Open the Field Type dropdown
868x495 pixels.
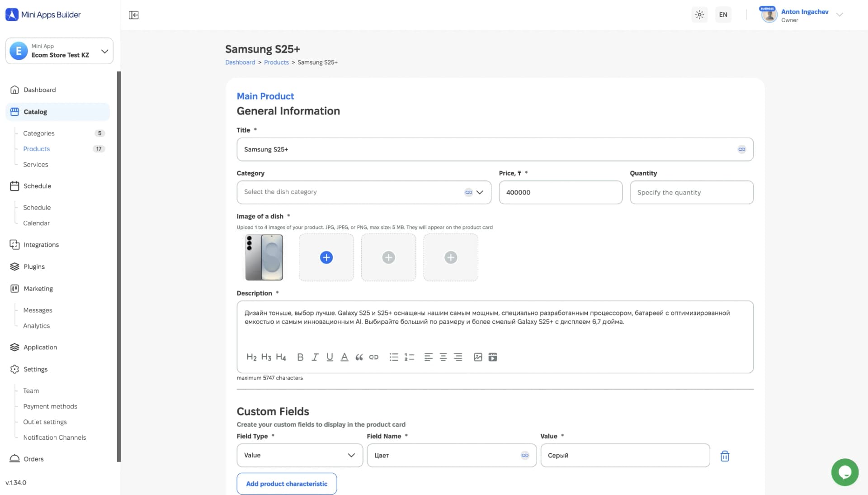pyautogui.click(x=300, y=455)
